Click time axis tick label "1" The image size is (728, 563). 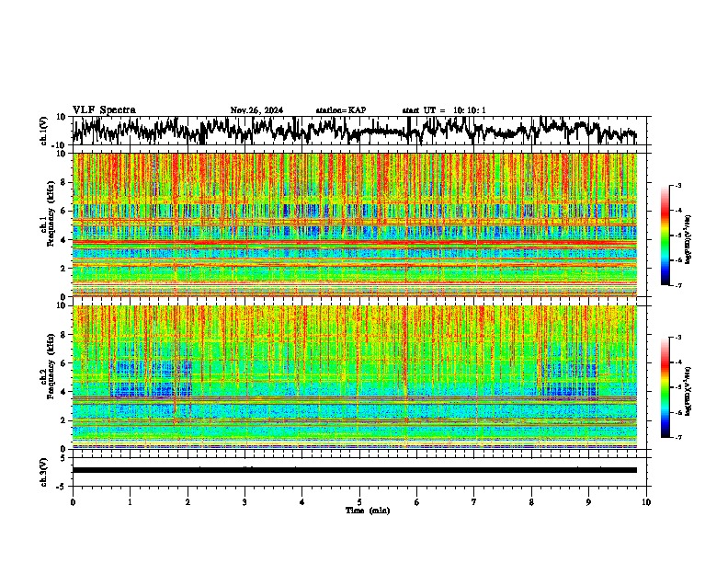(x=130, y=502)
